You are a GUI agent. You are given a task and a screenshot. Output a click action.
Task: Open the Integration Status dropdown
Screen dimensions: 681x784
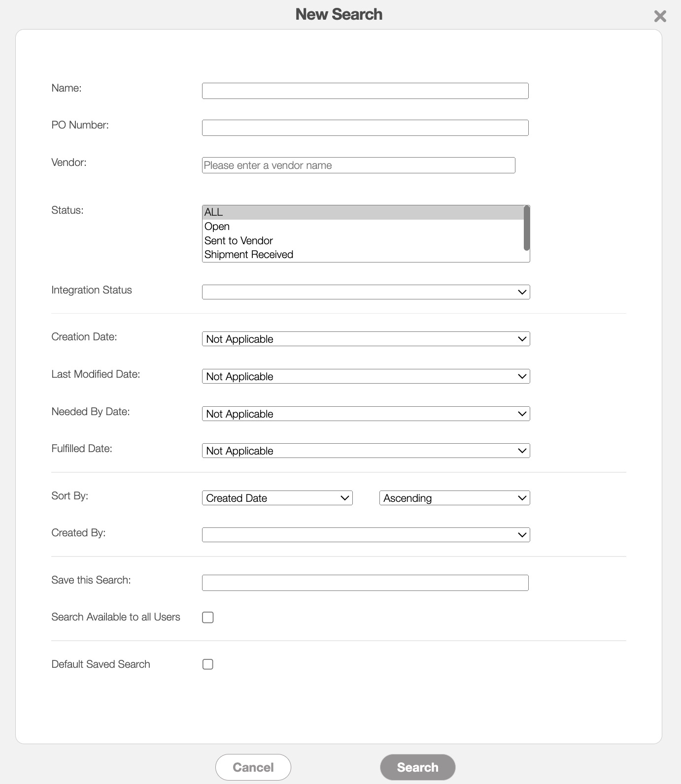pos(366,292)
